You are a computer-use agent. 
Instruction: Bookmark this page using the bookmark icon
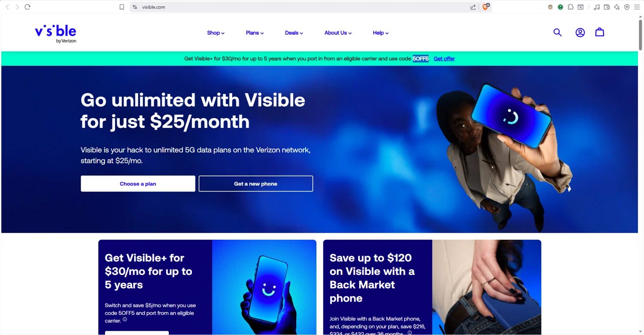[x=122, y=7]
